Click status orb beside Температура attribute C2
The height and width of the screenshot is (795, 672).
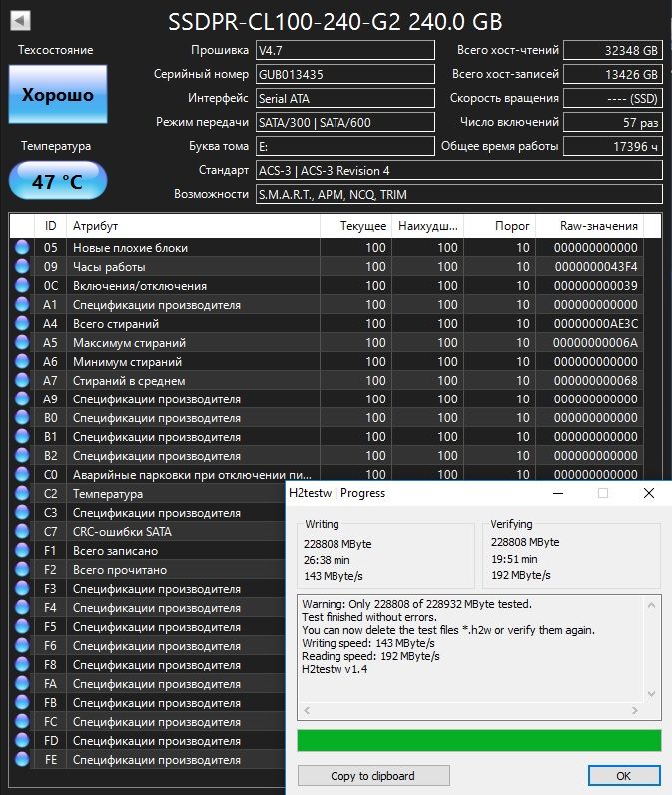pos(22,493)
